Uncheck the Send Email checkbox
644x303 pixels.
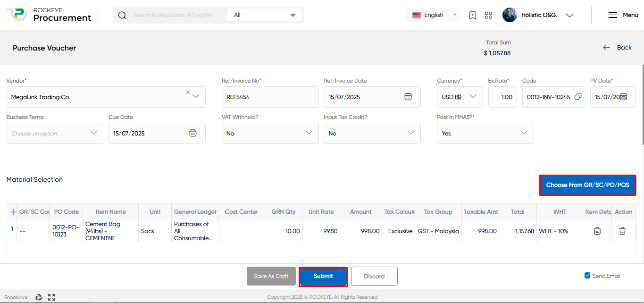coord(587,276)
